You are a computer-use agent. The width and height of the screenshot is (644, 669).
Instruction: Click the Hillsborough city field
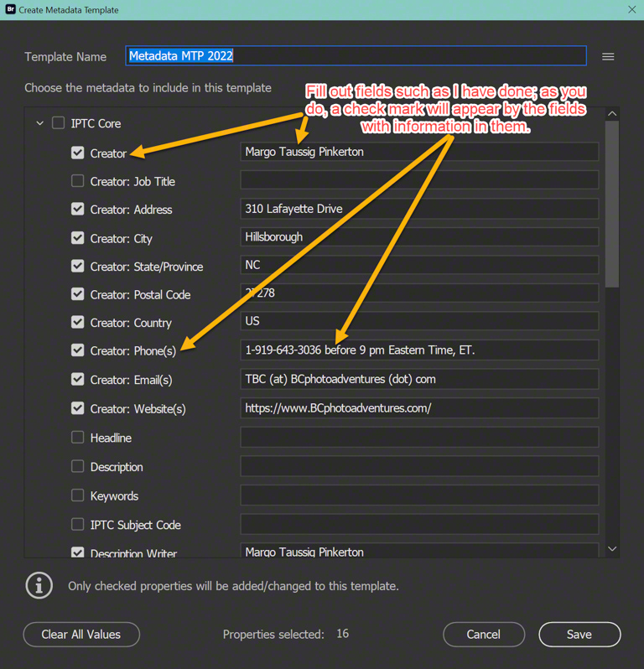click(x=419, y=236)
